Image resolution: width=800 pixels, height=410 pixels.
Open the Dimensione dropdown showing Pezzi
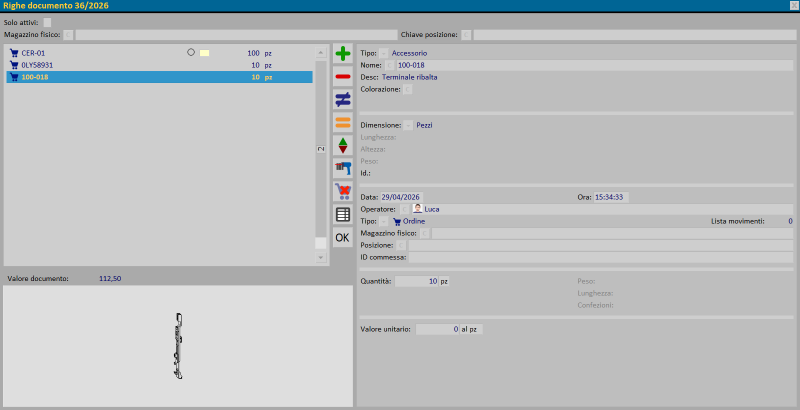click(x=408, y=125)
